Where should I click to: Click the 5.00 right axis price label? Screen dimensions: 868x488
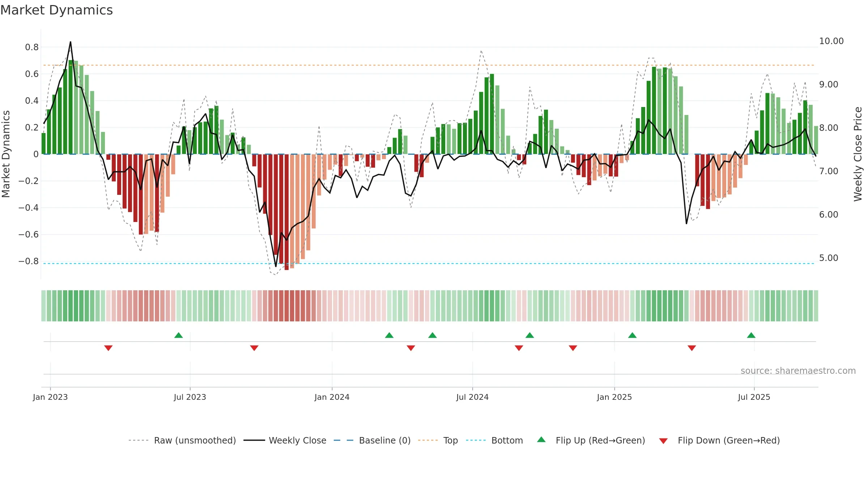pos(829,258)
